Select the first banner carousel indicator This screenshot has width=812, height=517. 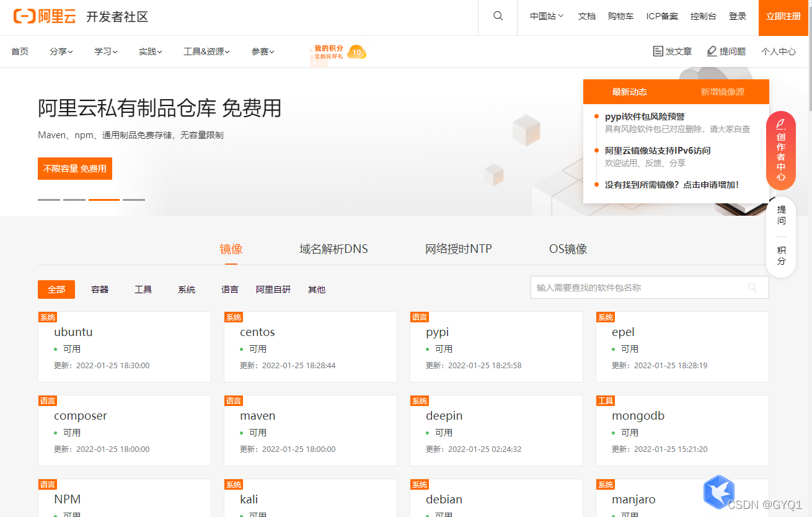point(49,200)
